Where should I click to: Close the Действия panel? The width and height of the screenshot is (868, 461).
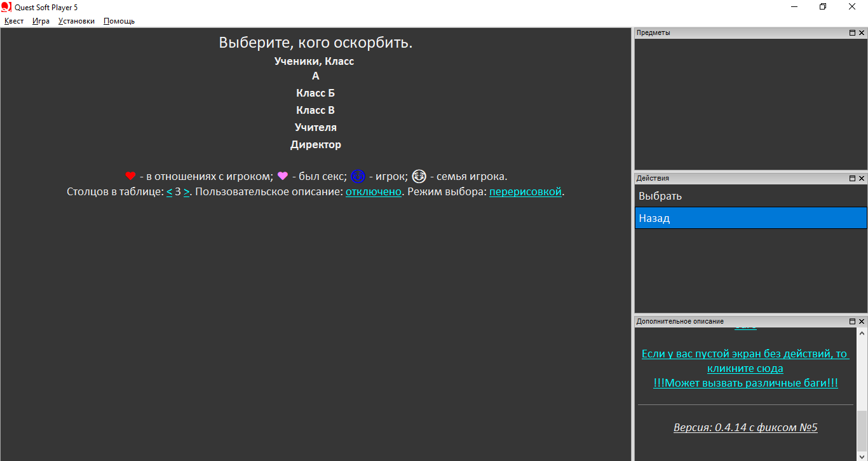click(x=862, y=179)
